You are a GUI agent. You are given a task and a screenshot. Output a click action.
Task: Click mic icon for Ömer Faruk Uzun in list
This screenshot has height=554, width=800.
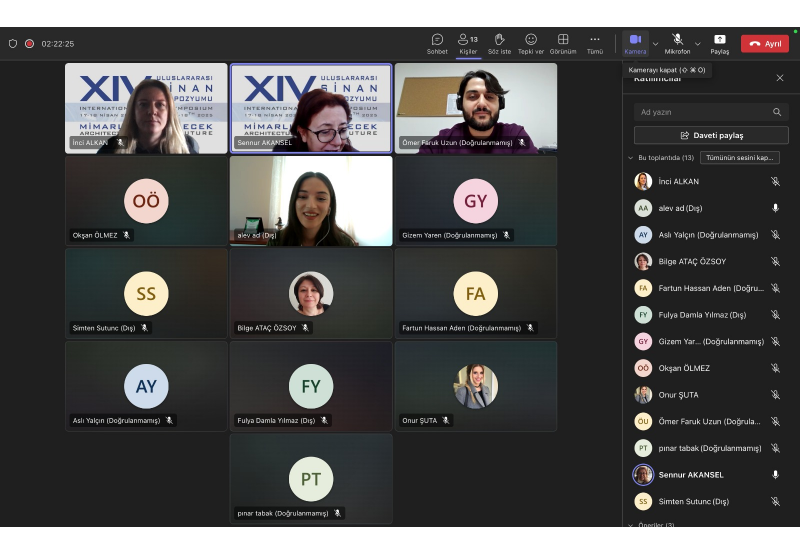tap(775, 421)
